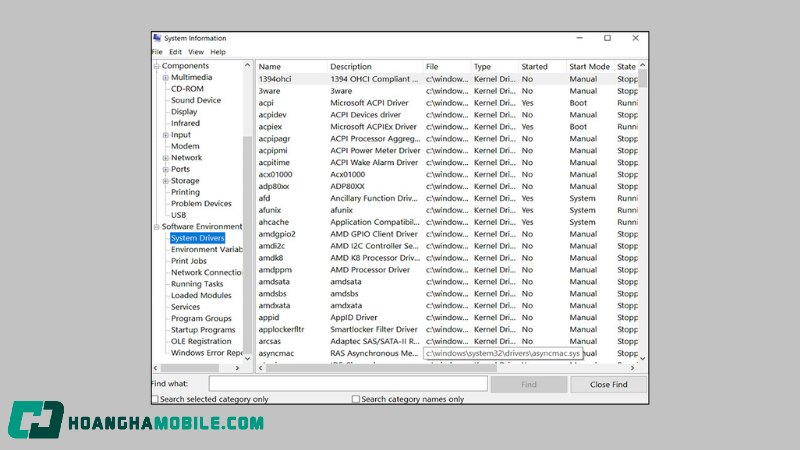
Task: Select the applockerfltr driver row
Action: (x=447, y=330)
